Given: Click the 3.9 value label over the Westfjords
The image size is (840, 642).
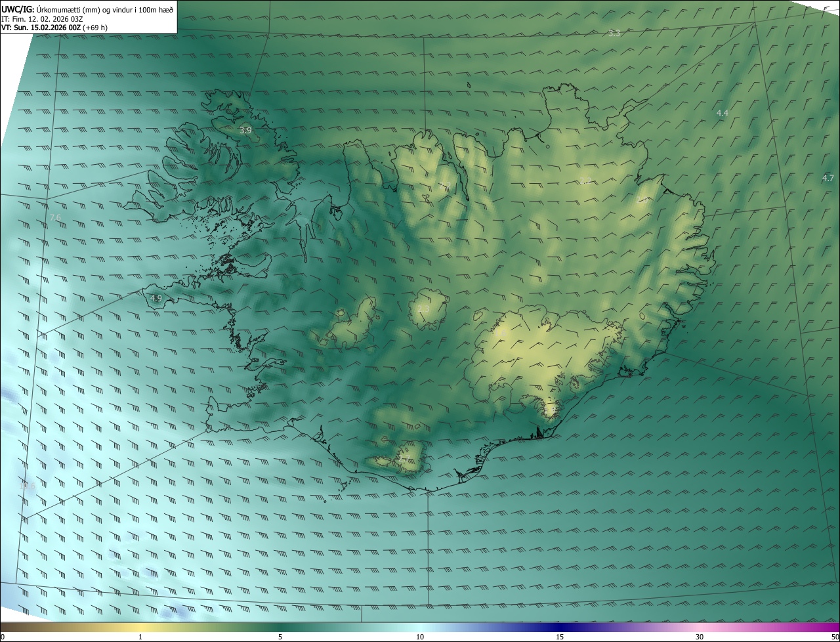Looking at the screenshot, I should click(x=245, y=131).
